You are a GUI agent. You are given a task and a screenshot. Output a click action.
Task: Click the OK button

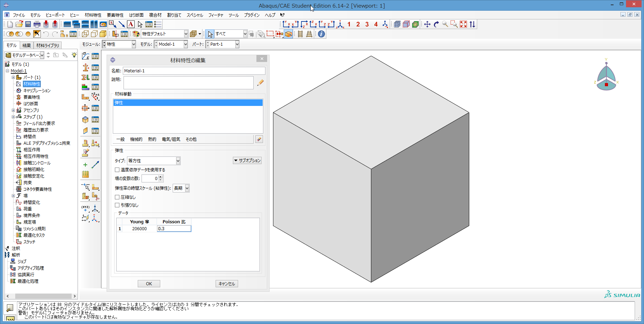149,284
